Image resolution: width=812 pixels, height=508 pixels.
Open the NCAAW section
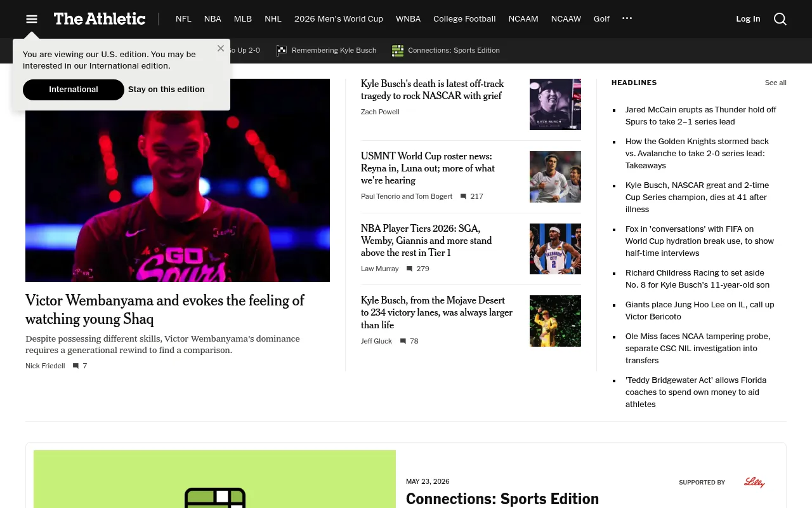coord(566,19)
